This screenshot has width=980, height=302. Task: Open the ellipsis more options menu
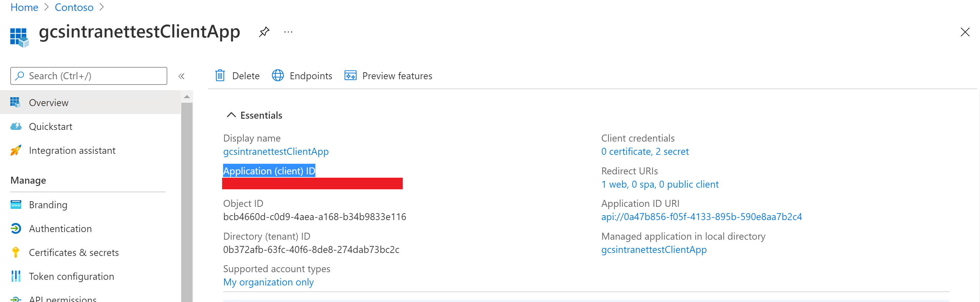[288, 32]
